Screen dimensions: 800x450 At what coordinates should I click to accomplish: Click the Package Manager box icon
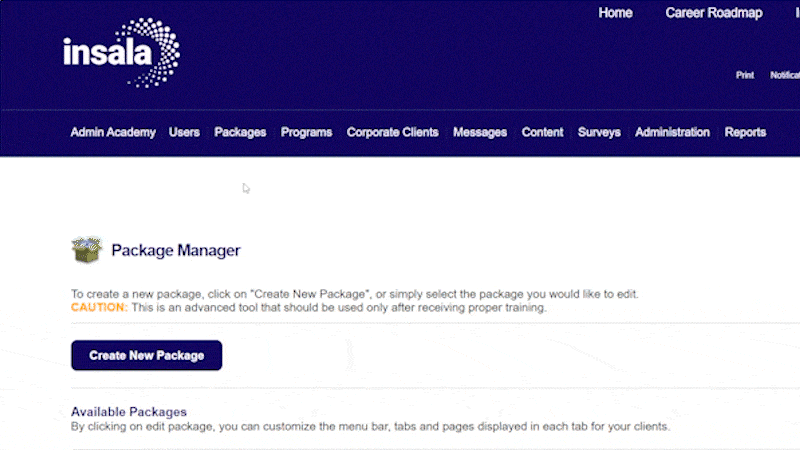click(x=87, y=249)
